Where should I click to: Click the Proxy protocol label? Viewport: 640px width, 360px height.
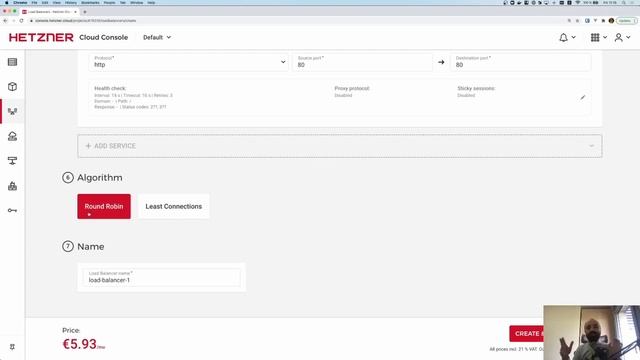(352, 88)
